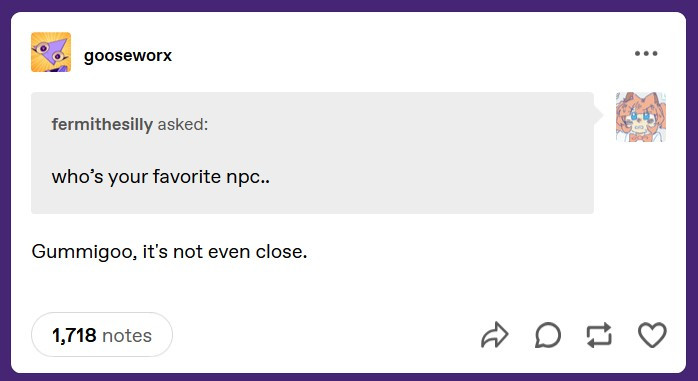Click the phrase "it's not even close."

click(225, 252)
